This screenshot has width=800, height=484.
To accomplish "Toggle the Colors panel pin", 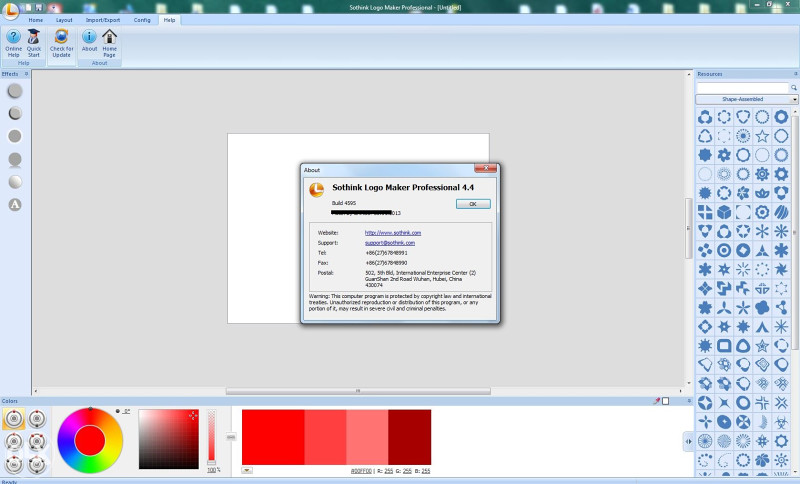I will (x=689, y=401).
